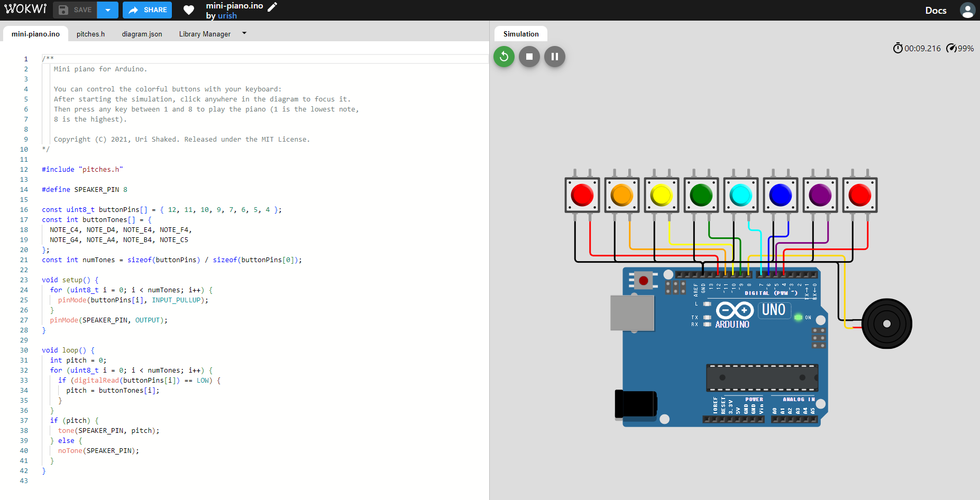Click the WOKWI logo
The image size is (980, 500).
(25, 9)
